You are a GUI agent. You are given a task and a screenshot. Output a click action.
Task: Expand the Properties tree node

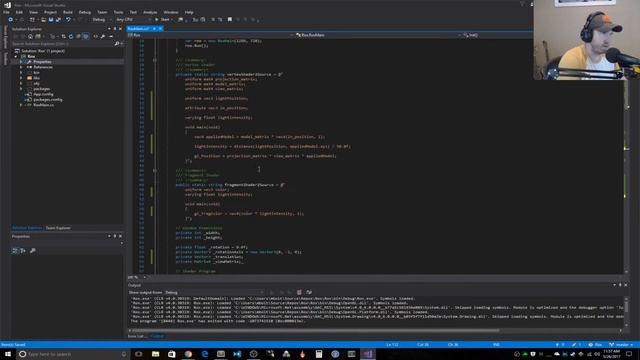(21, 62)
